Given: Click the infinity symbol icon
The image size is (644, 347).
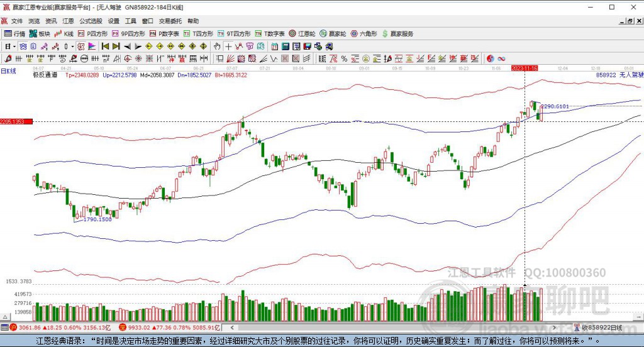Looking at the screenshot, I should click(x=501, y=58).
